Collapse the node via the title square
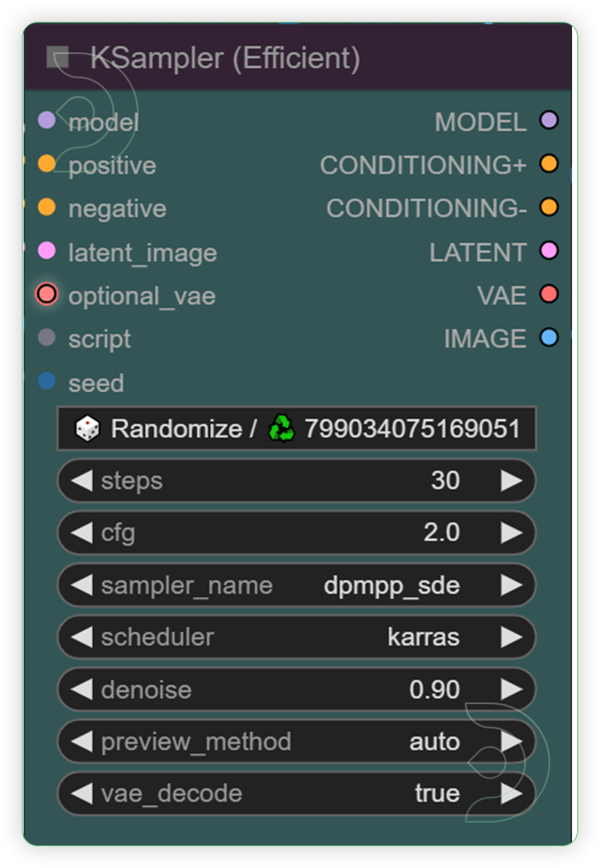600x868 pixels. (59, 56)
